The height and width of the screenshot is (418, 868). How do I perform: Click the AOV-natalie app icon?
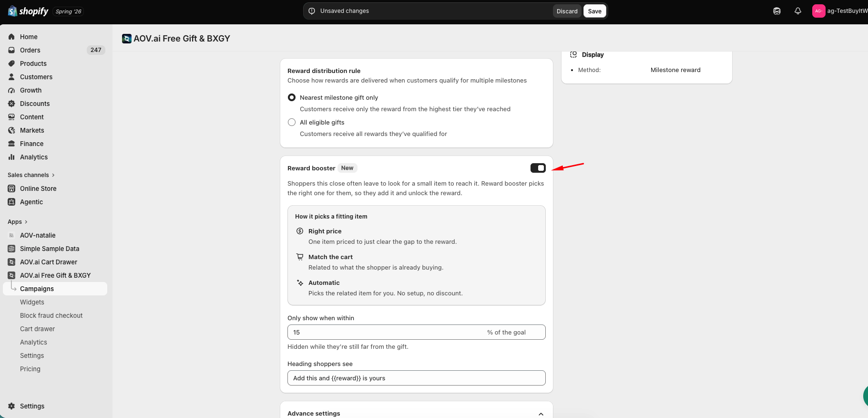pos(11,235)
